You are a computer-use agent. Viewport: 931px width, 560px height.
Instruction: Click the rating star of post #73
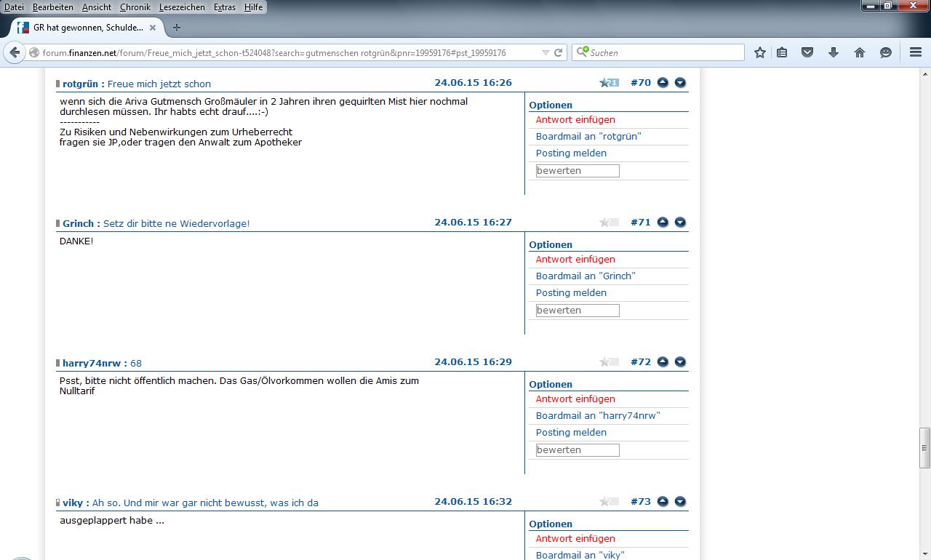click(609, 502)
